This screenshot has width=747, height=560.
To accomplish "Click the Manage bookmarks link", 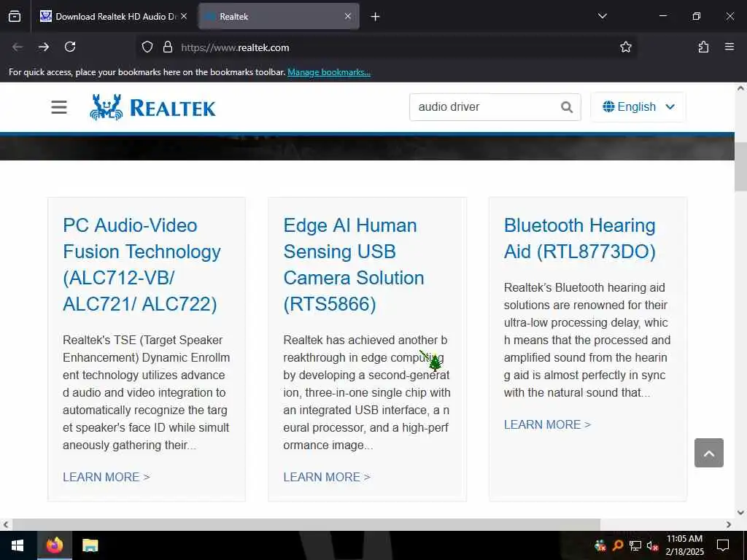I will coord(329,72).
